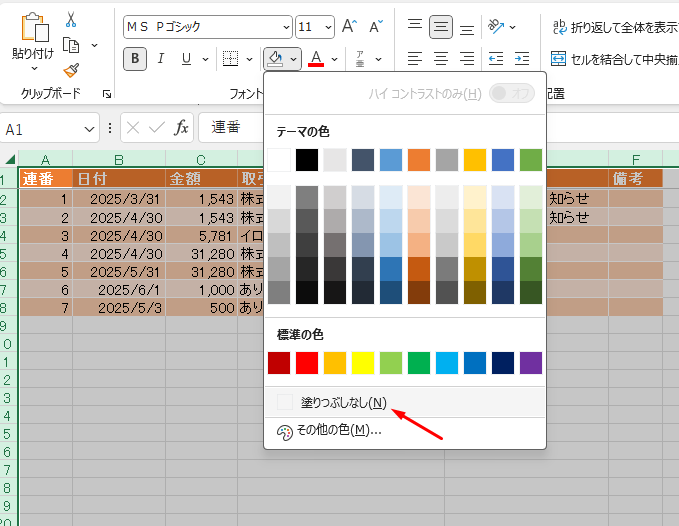Image resolution: width=679 pixels, height=526 pixels.
Task: Click 折り返して全体を表示 wrap text button
Action: 616,27
